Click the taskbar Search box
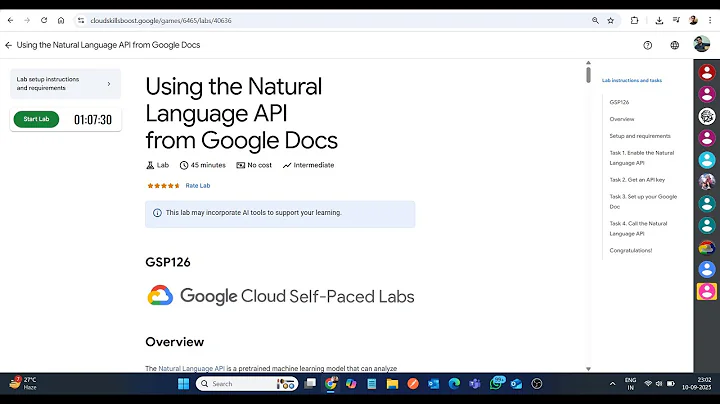720x404 pixels. [247, 384]
